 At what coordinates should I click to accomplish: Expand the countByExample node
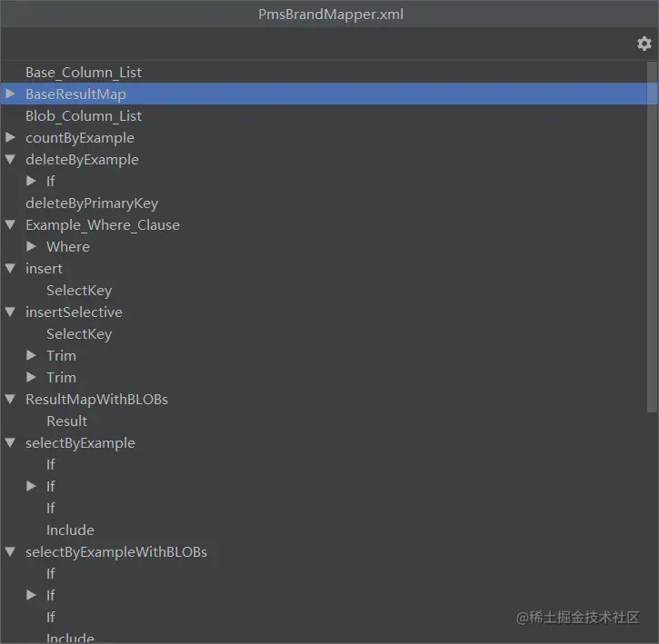tap(11, 137)
